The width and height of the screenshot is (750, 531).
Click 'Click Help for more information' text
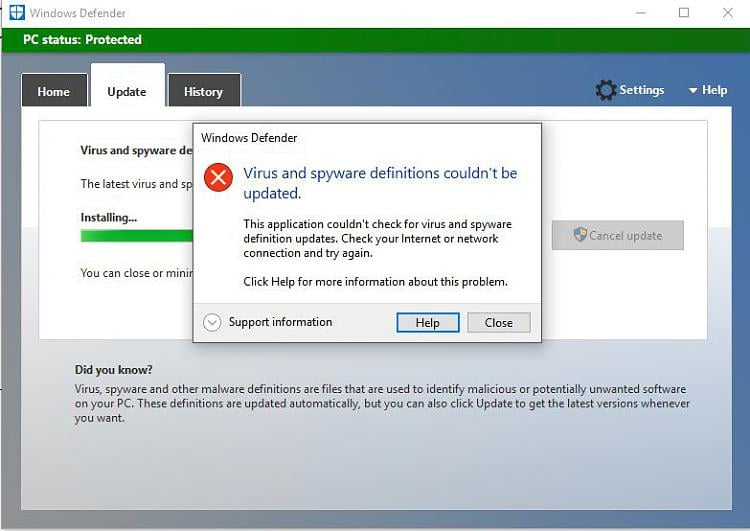[375, 282]
